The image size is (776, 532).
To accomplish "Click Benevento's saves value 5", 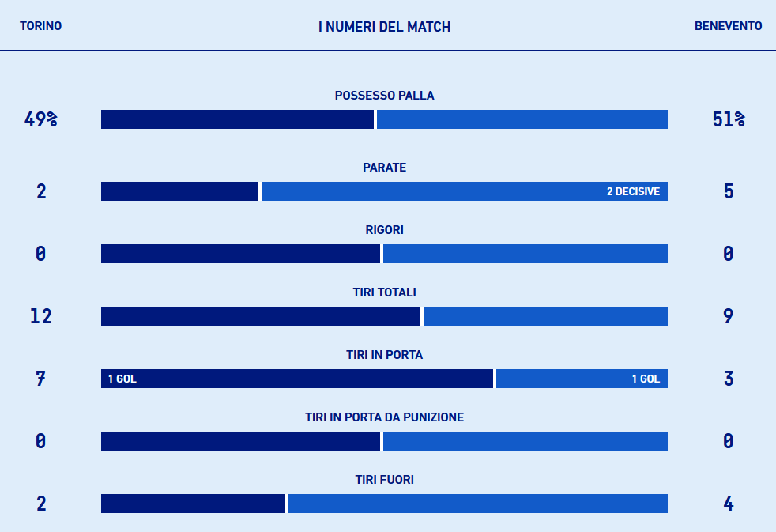I will [x=728, y=191].
